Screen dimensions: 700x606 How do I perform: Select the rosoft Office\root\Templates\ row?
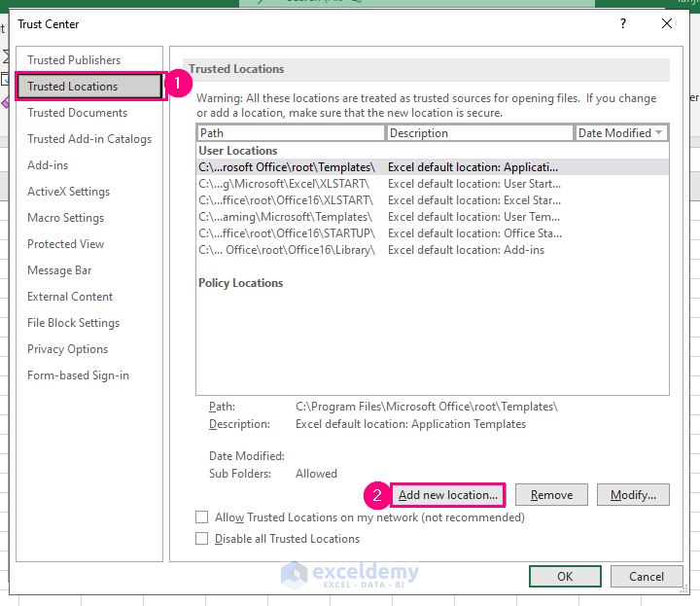point(432,167)
